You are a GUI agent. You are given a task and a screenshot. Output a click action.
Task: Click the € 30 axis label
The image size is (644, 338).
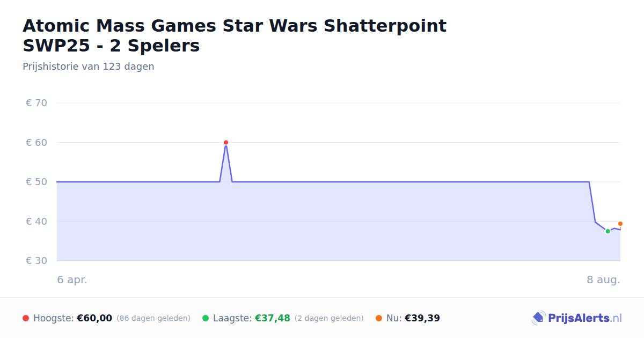point(36,261)
